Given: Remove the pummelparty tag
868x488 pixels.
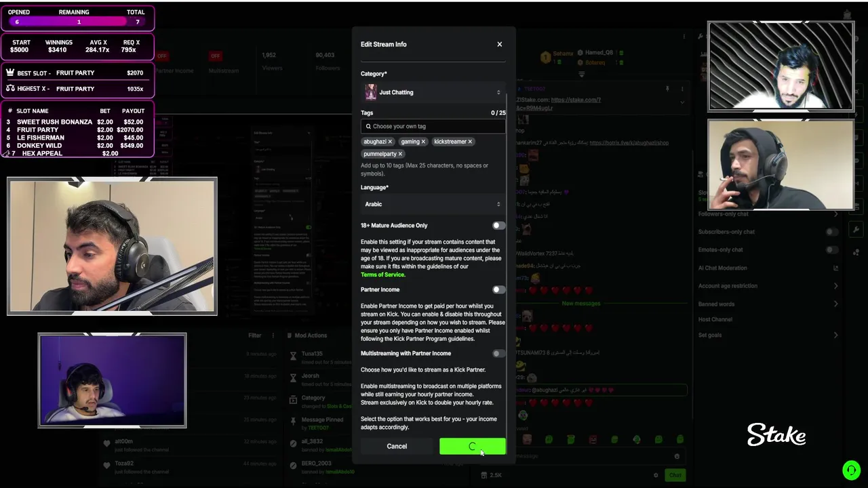Looking at the screenshot, I should pyautogui.click(x=400, y=154).
